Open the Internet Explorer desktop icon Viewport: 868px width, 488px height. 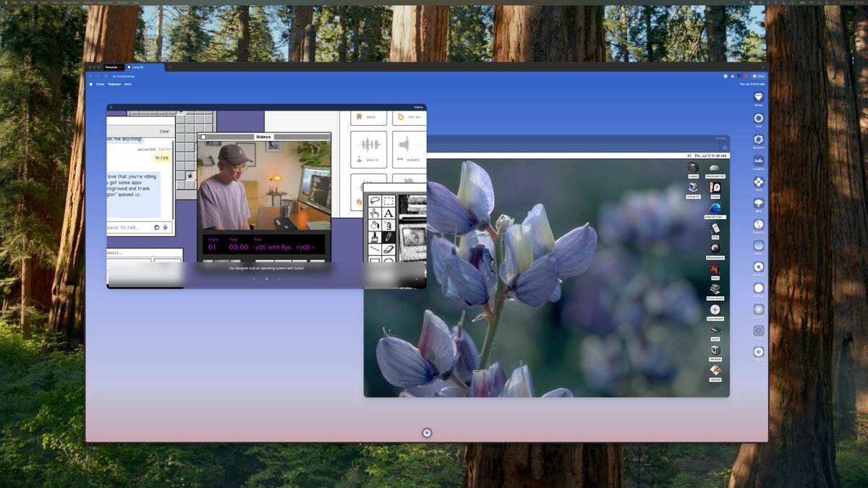(x=715, y=208)
